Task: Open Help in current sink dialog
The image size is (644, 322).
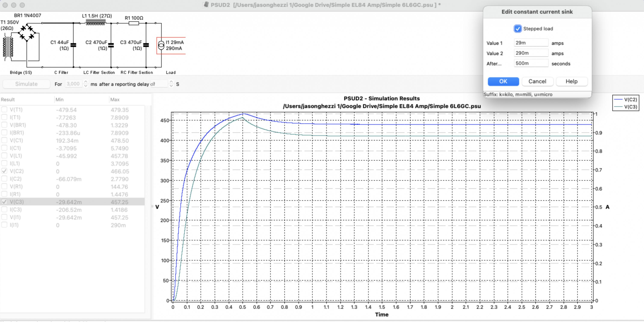Action: tap(571, 81)
